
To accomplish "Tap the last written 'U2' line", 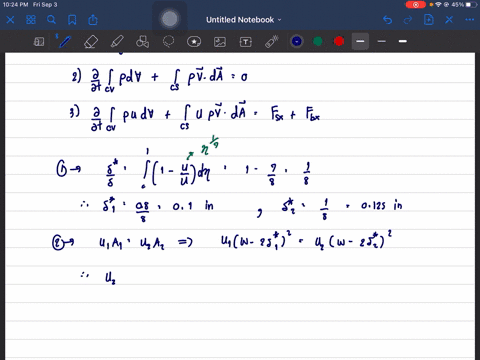I will pos(110,278).
